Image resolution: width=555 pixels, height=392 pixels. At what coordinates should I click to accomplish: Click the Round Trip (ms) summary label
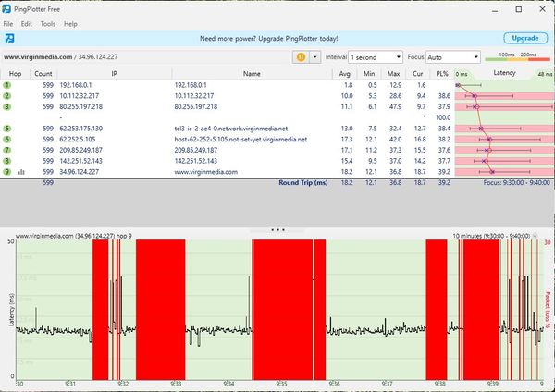[303, 182]
